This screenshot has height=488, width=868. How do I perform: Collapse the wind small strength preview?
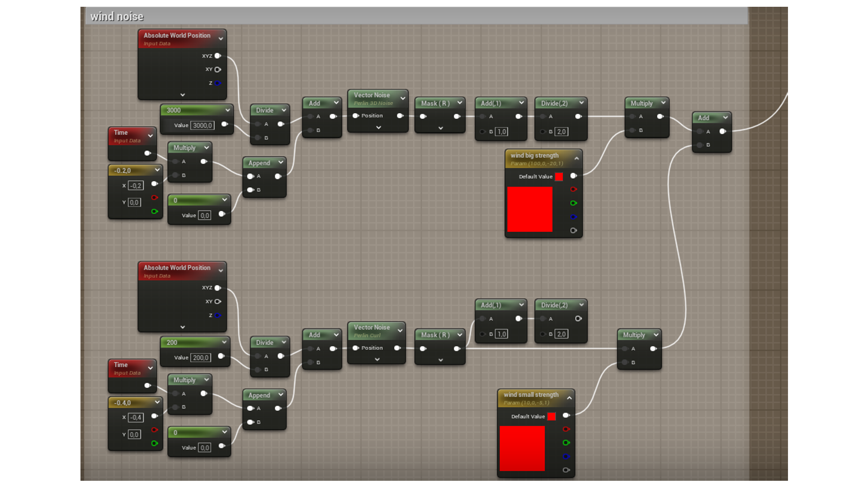point(569,398)
